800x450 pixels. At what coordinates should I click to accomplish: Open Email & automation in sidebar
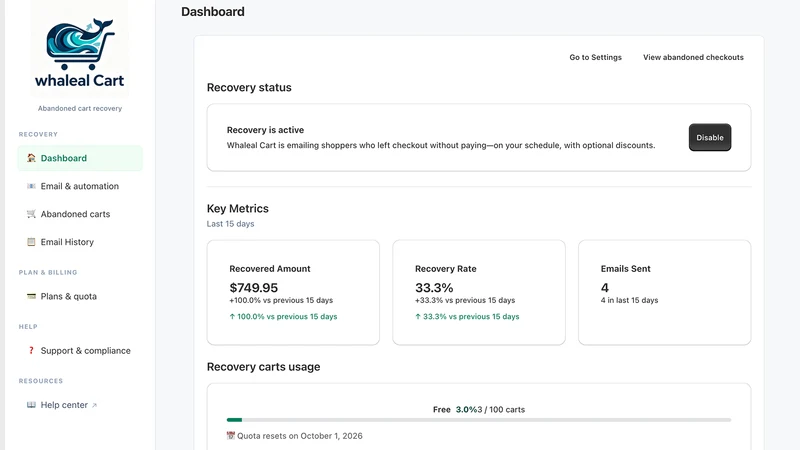pyautogui.click(x=80, y=186)
